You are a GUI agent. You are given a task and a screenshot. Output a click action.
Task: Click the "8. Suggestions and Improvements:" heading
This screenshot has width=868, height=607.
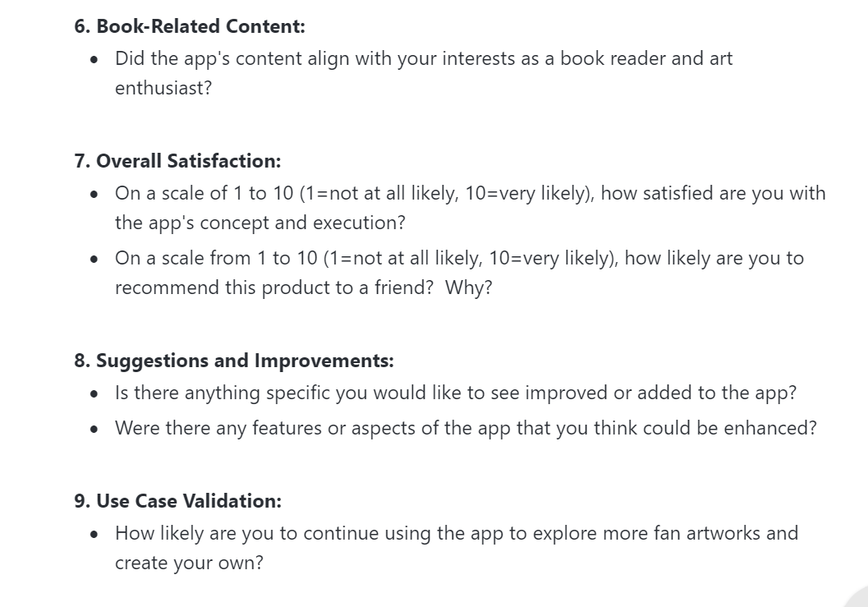pos(233,361)
